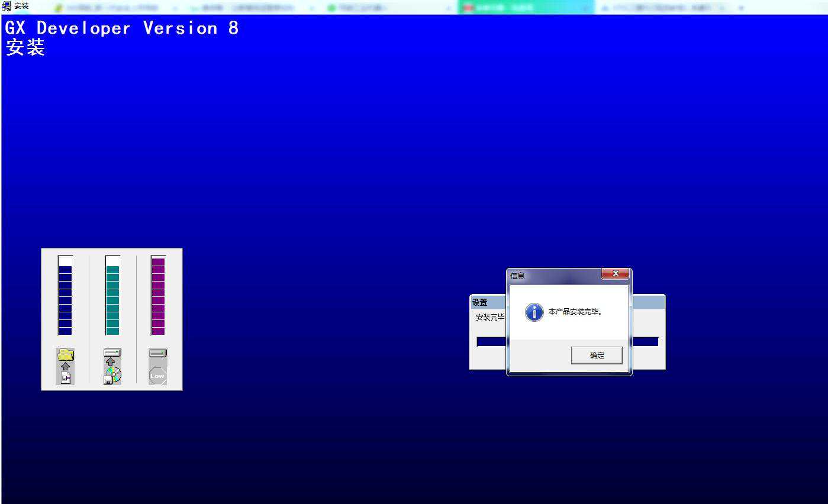Click the purple memory gauge

[158, 296]
